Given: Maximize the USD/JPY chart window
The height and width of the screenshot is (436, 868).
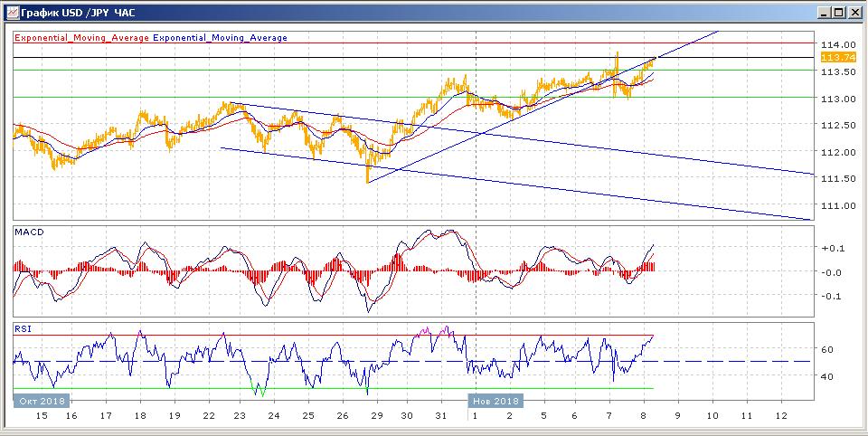Looking at the screenshot, I should tap(838, 12).
